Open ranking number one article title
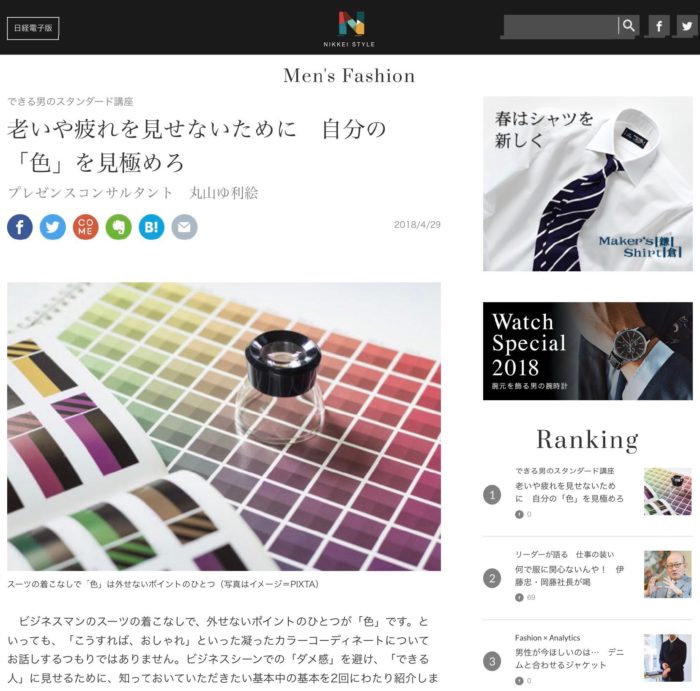The width and height of the screenshot is (700, 691). 569,492
